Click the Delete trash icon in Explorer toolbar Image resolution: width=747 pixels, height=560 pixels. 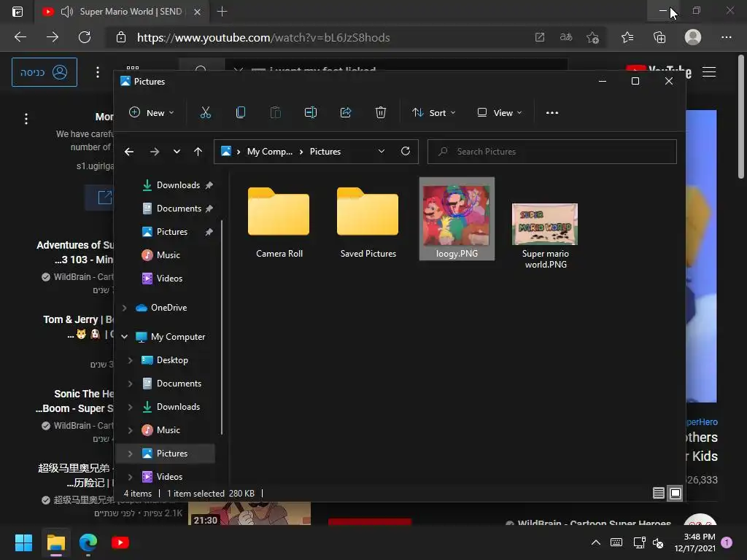(x=381, y=113)
